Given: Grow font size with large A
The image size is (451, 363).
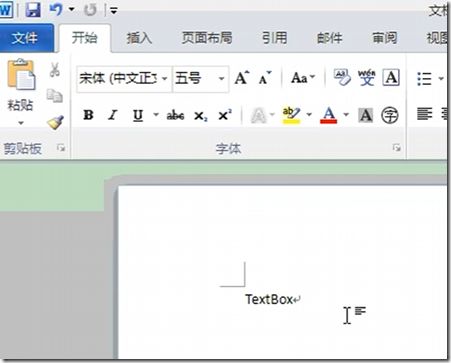Looking at the screenshot, I should click(x=242, y=78).
